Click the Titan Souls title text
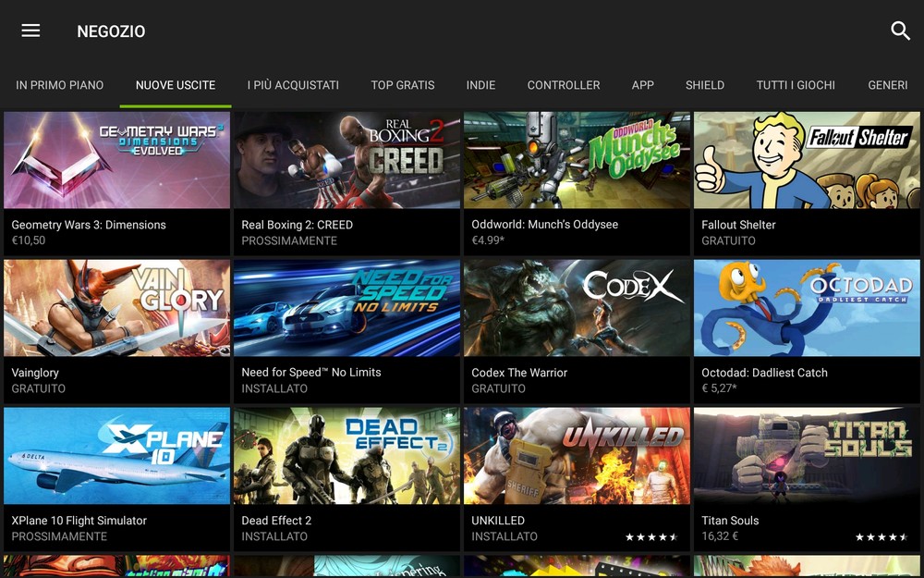The width and height of the screenshot is (924, 578). [730, 521]
